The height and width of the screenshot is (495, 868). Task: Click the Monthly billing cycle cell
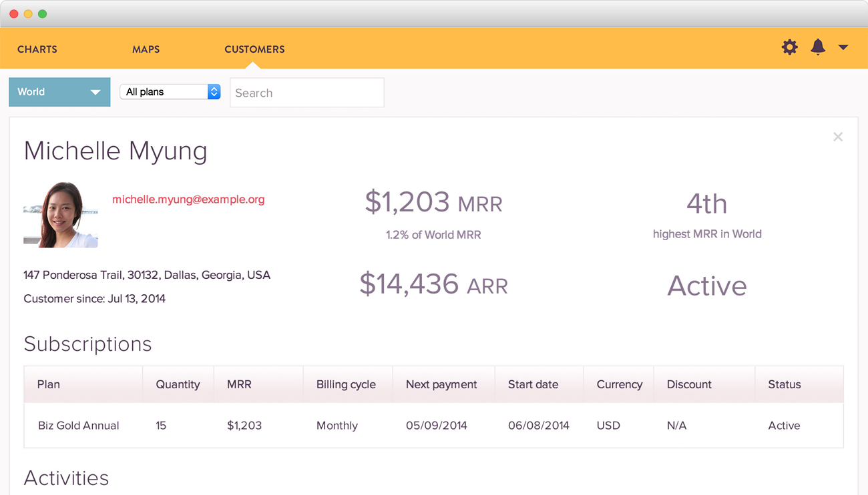coord(337,426)
